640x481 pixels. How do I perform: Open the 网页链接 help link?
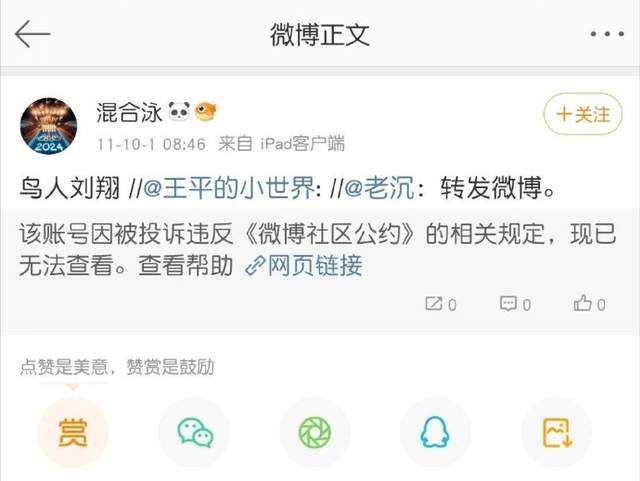coord(304,265)
